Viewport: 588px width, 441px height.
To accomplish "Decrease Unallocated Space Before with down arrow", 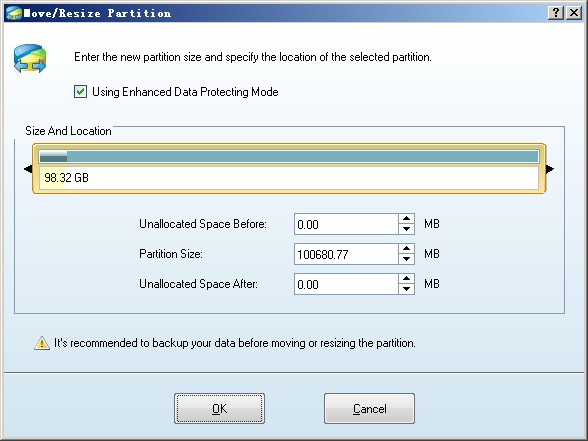I will tap(406, 229).
